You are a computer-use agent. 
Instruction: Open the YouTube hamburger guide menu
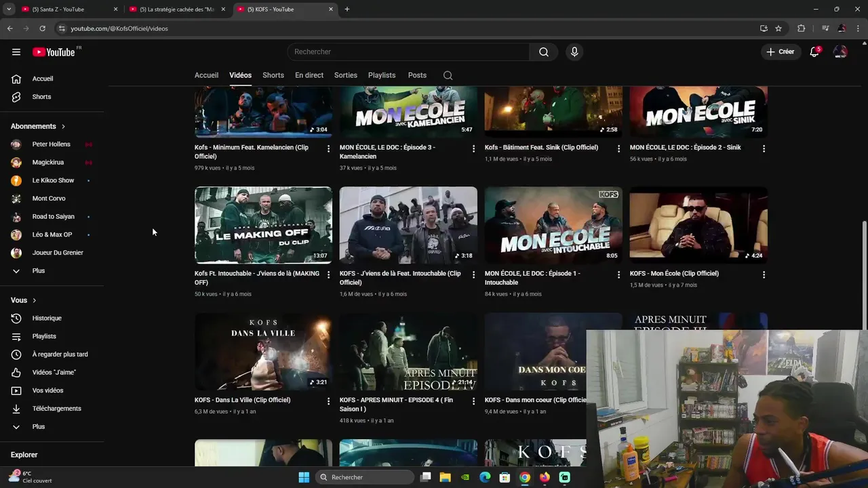tap(16, 52)
